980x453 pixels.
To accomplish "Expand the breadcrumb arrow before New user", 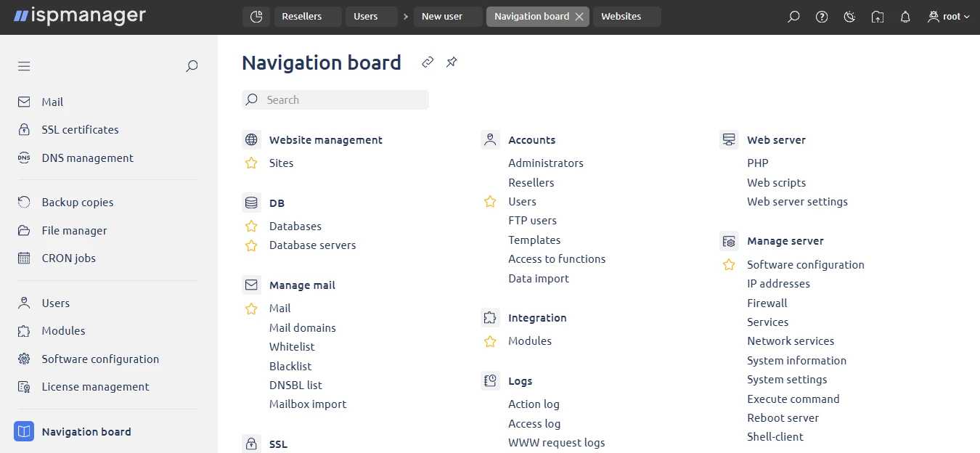I will (406, 17).
